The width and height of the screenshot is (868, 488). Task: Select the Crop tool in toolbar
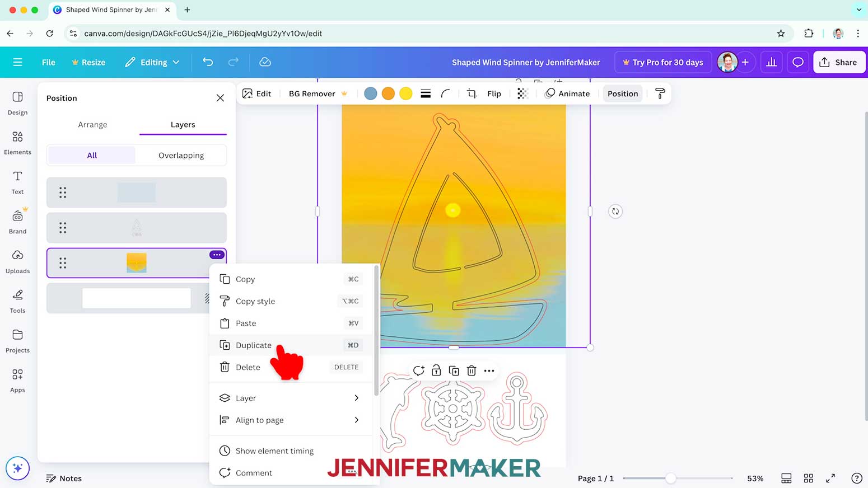[x=472, y=93]
